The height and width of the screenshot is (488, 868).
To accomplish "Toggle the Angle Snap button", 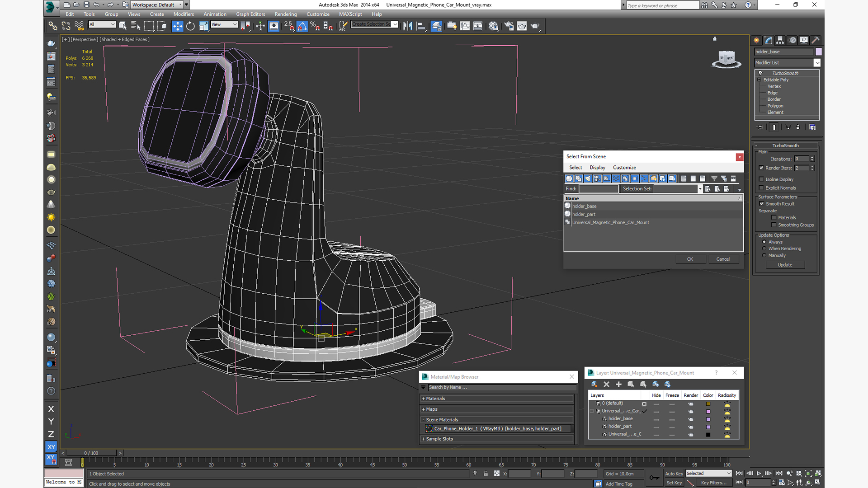I will click(302, 26).
